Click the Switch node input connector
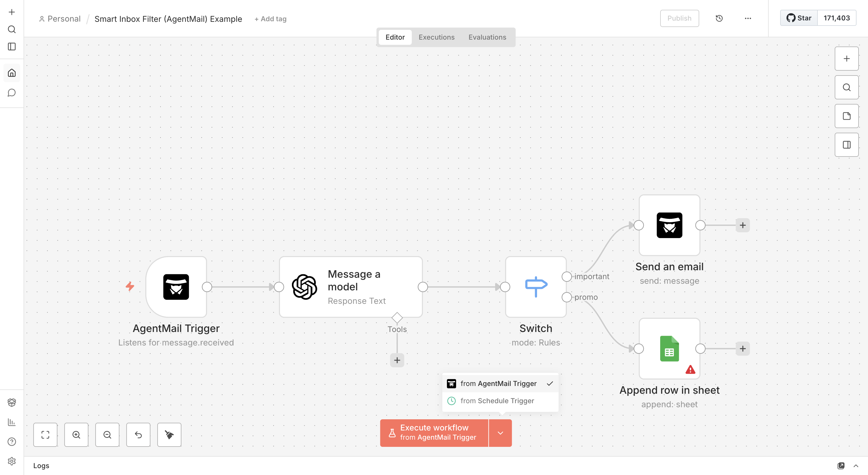Screen dimensions: 868x475 pyautogui.click(x=505, y=287)
